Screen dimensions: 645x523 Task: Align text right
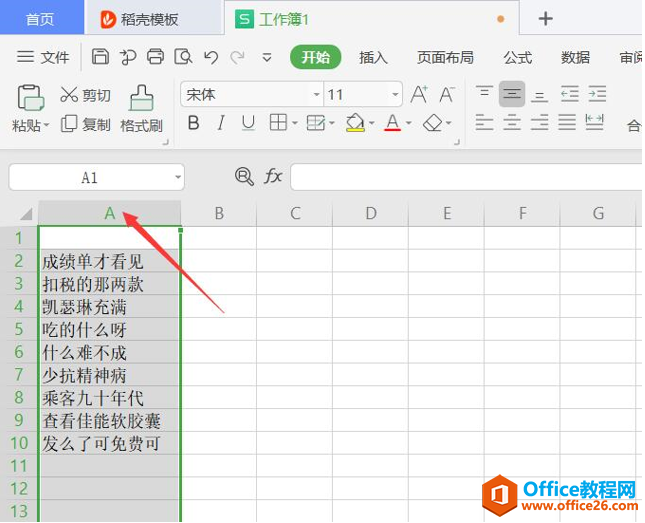click(x=539, y=122)
